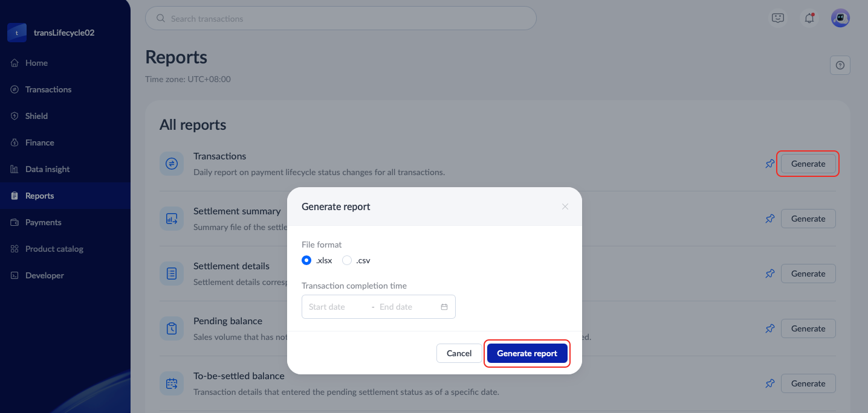The image size is (868, 413).
Task: Open the notifications bell
Action: coord(809,18)
